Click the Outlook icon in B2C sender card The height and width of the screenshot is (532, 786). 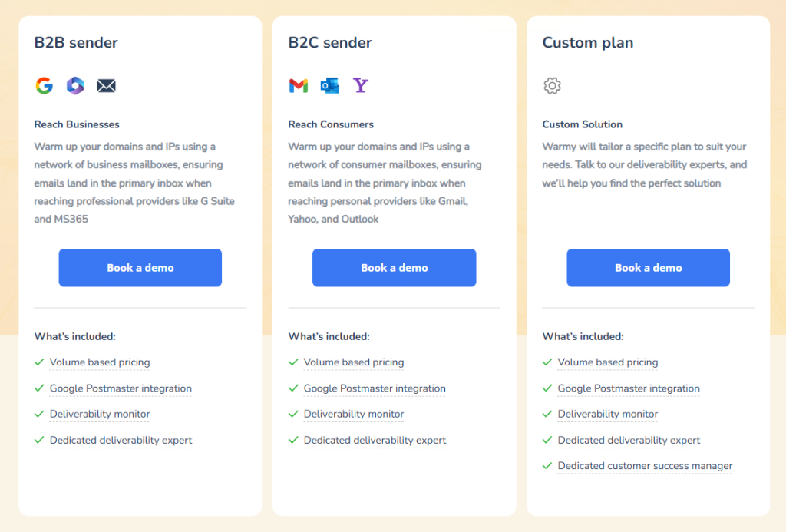pyautogui.click(x=329, y=86)
